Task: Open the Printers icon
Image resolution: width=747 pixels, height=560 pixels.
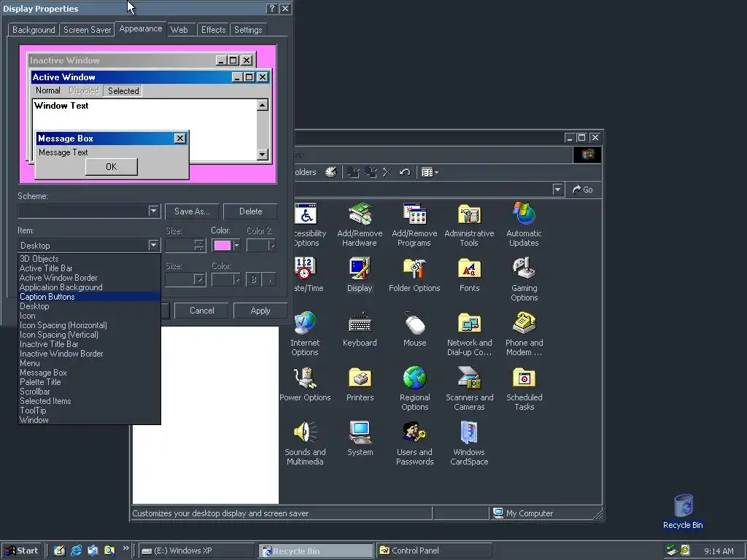Action: tap(360, 384)
